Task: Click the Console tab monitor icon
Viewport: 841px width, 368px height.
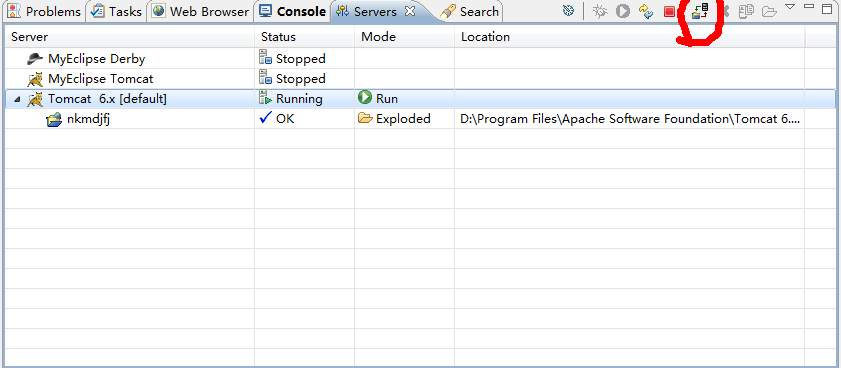Action: [x=265, y=11]
